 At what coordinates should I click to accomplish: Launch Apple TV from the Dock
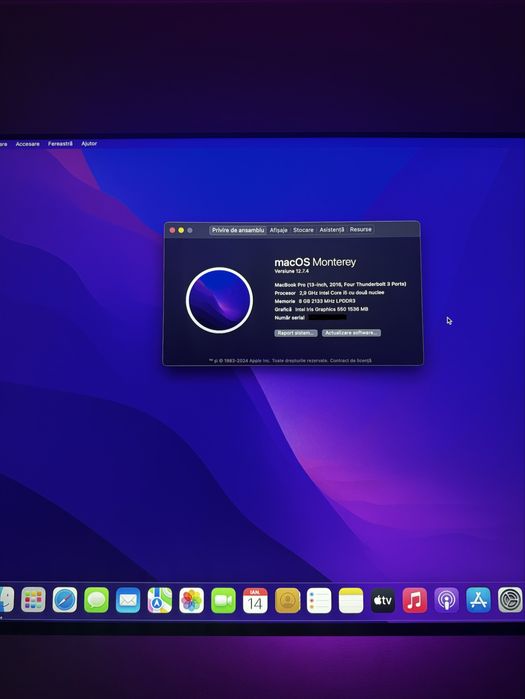383,600
